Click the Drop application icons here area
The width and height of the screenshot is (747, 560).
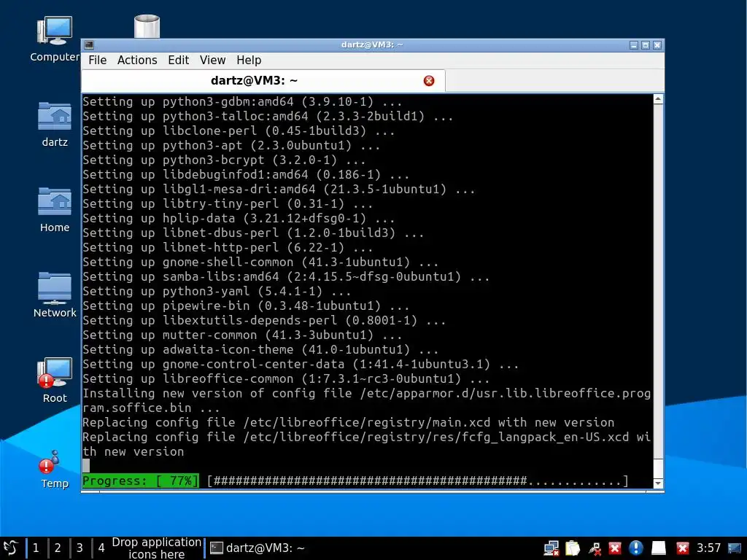click(x=156, y=548)
